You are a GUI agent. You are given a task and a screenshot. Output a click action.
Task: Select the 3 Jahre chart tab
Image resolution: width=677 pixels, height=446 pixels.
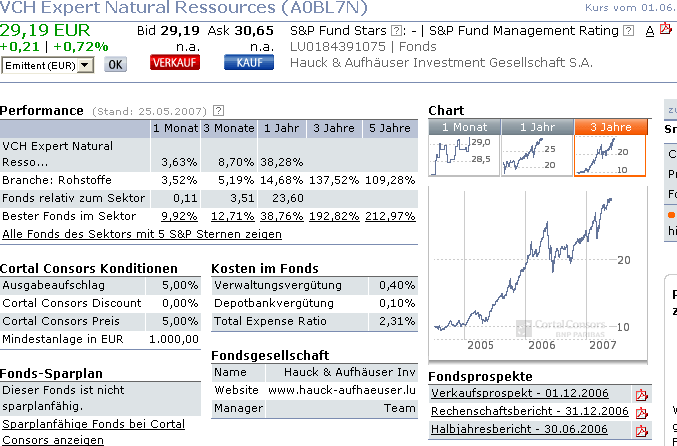click(609, 127)
